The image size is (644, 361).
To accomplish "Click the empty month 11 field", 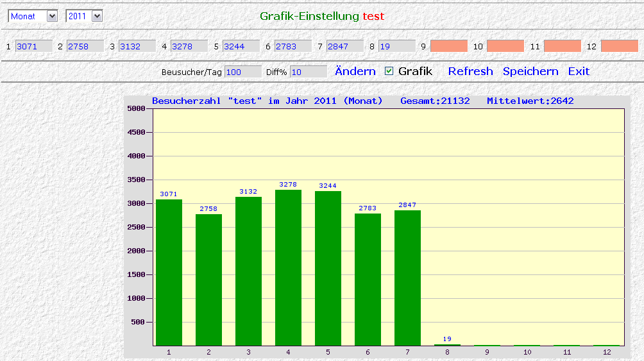I will tap(563, 46).
